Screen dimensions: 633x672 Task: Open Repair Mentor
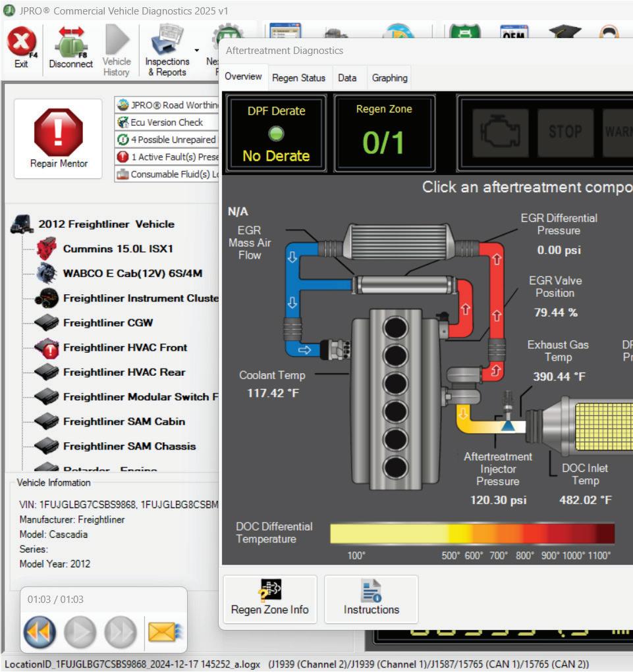tap(59, 138)
